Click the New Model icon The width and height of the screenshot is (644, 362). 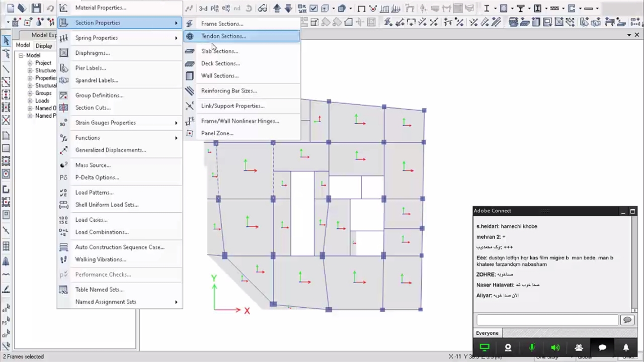pos(10,8)
